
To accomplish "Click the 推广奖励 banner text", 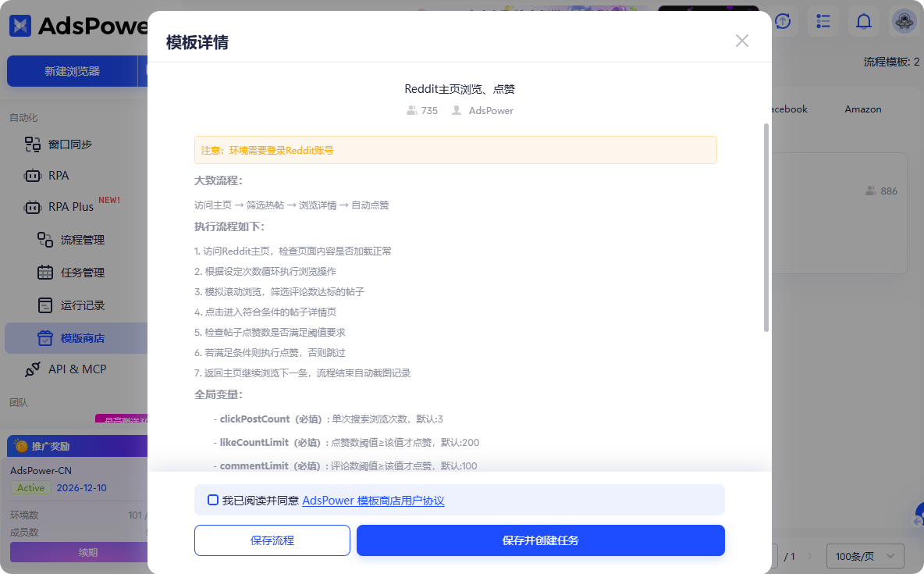I will (51, 447).
